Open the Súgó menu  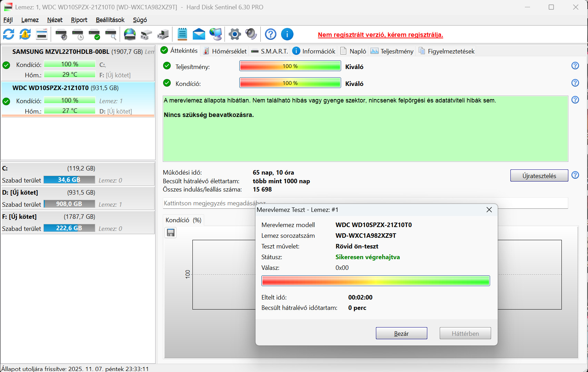(x=140, y=20)
